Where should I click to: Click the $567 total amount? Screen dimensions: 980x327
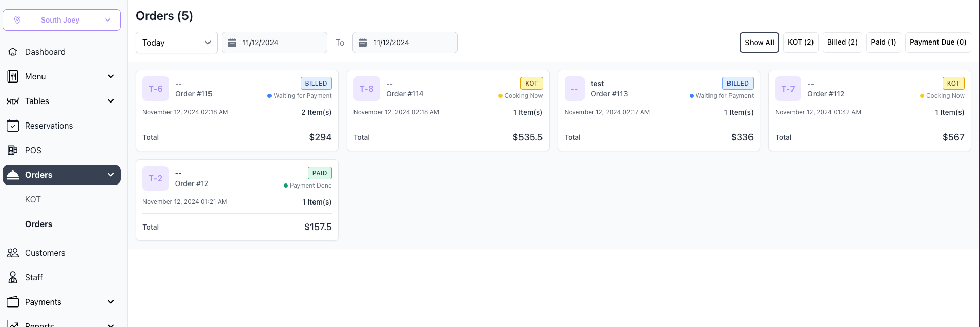pos(953,137)
